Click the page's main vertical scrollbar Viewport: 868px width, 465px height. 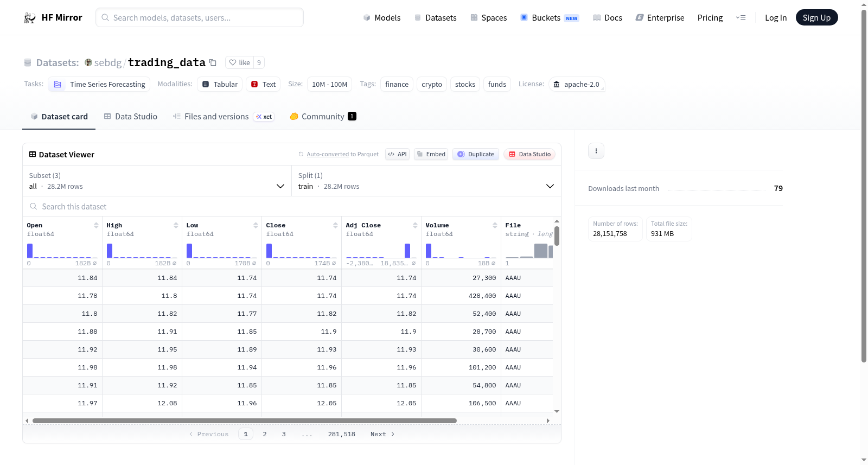pos(864,186)
